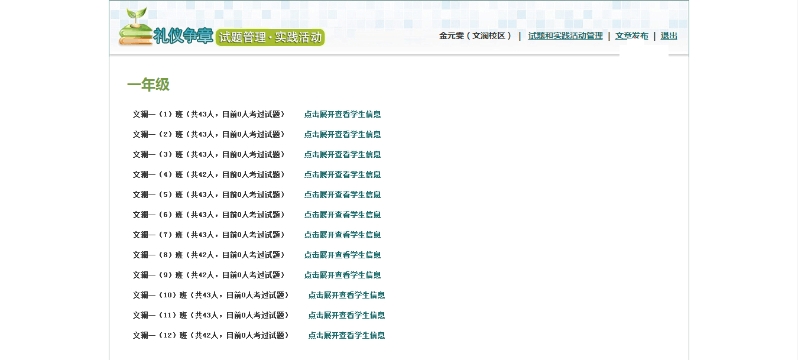Viewport: 798px width, 360px height.
Task: Expand student info for 文澜一(5)班
Action: pos(343,195)
